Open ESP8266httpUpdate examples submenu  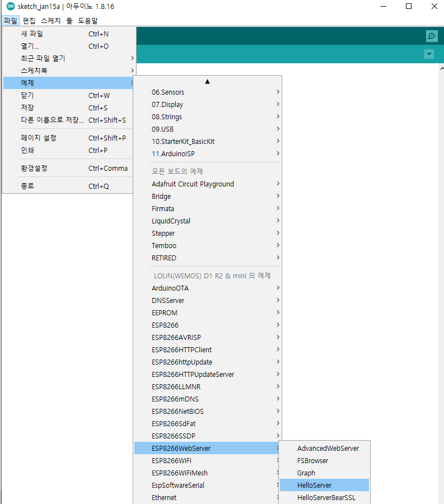(208, 362)
